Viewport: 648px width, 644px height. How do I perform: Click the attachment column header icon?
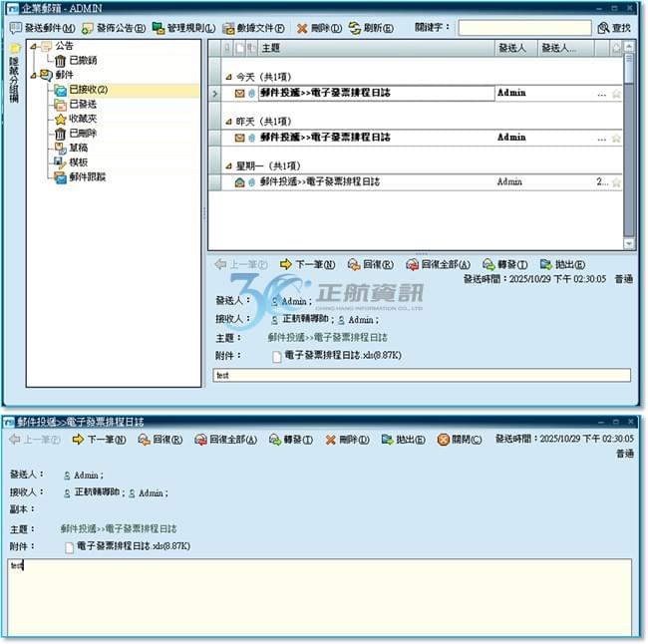251,49
